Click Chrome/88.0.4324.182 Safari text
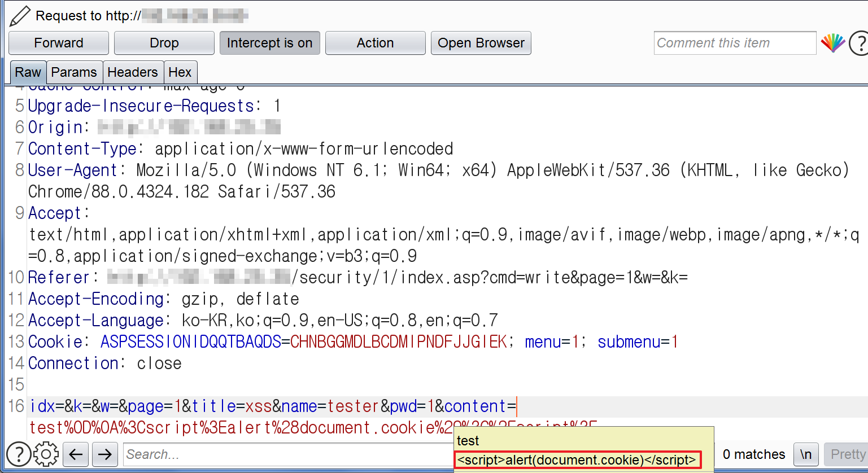The image size is (868, 473). [182, 192]
